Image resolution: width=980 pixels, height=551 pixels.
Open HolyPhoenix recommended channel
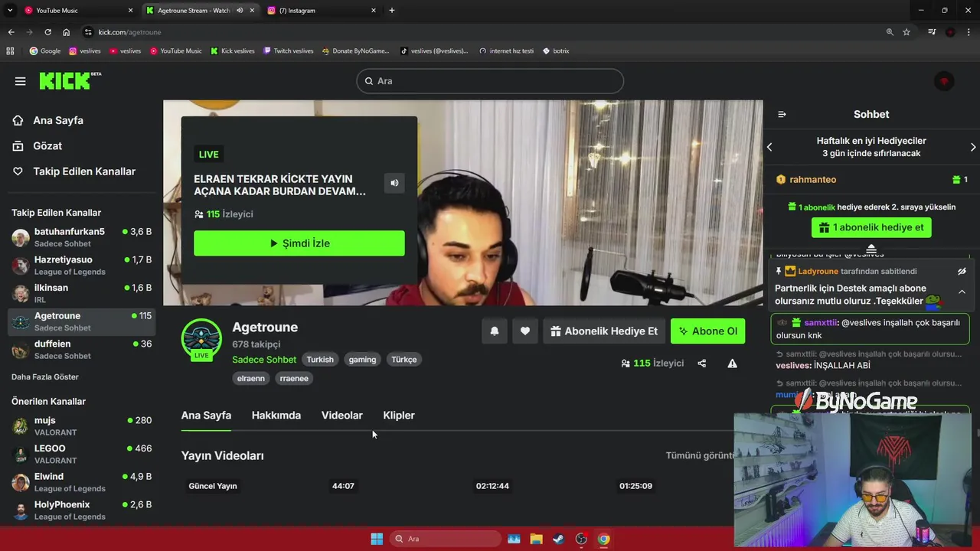[x=82, y=510]
